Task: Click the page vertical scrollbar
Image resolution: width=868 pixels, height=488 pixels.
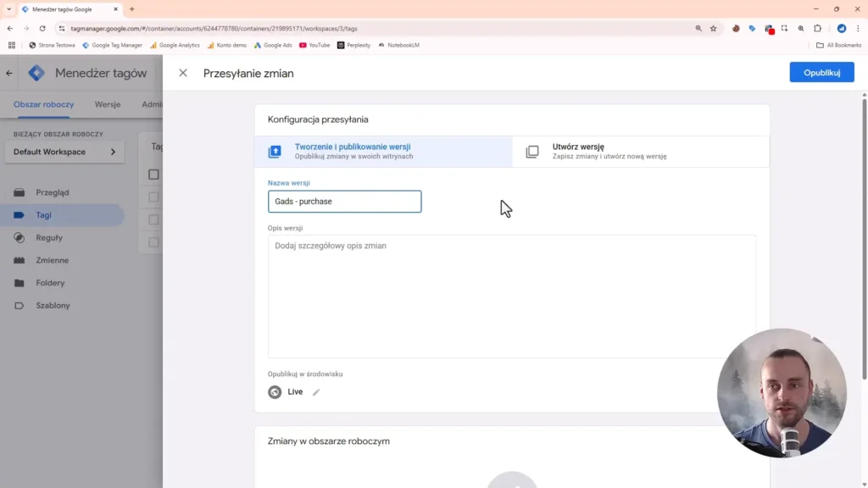Action: coord(864,238)
